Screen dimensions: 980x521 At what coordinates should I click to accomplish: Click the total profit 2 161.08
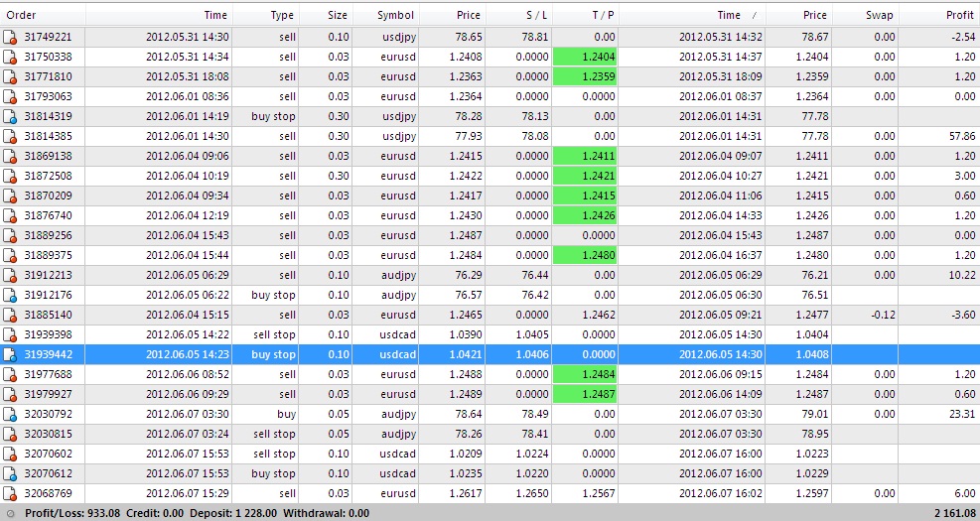pos(955,513)
